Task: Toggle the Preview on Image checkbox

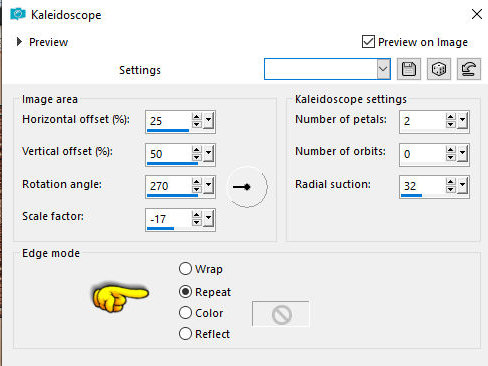Action: [368, 42]
